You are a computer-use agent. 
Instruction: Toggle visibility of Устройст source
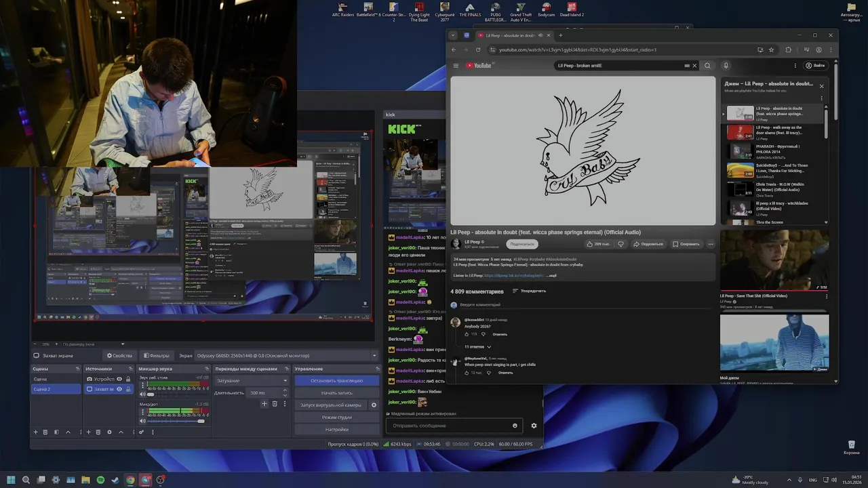point(119,379)
